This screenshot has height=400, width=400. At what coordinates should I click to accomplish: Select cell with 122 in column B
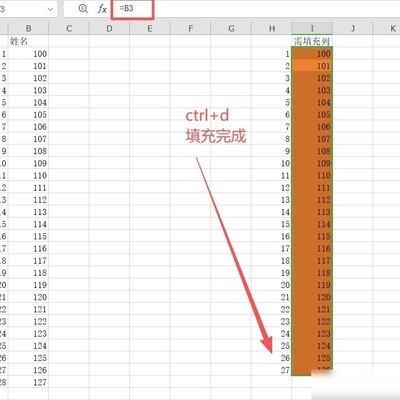pos(28,321)
